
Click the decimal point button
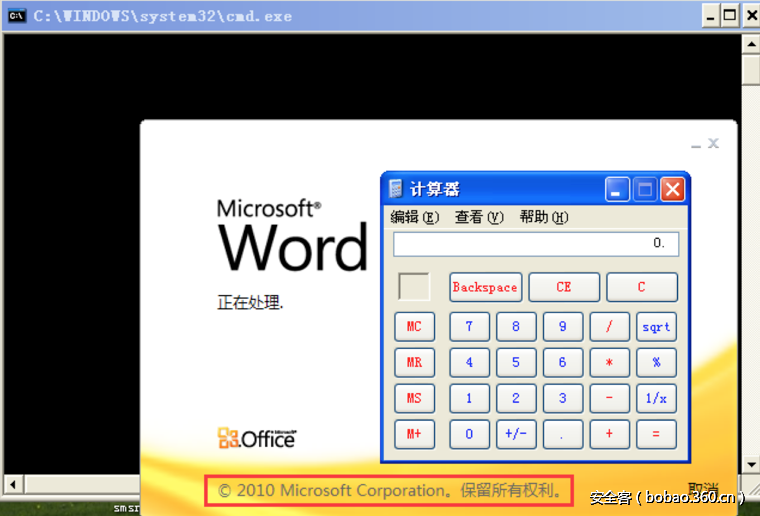tap(563, 434)
